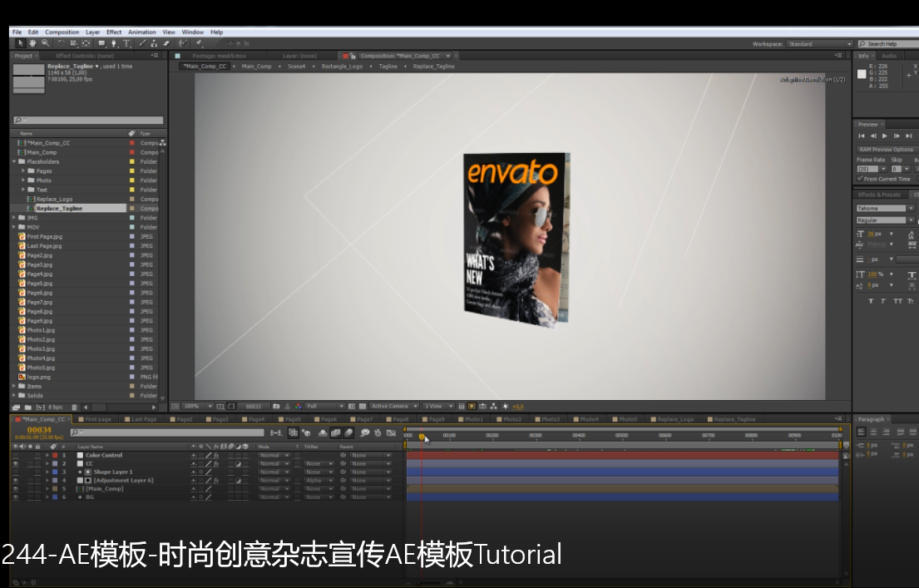Click Tagline in the comp breadcrumb
Screen dimensions: 919x588
tap(388, 67)
